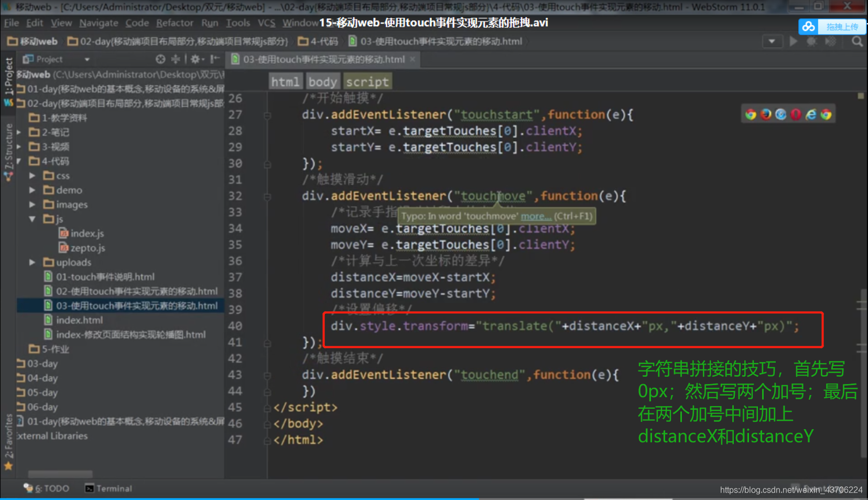Expand the 3-视频 folder
The image size is (868, 500).
[19, 146]
